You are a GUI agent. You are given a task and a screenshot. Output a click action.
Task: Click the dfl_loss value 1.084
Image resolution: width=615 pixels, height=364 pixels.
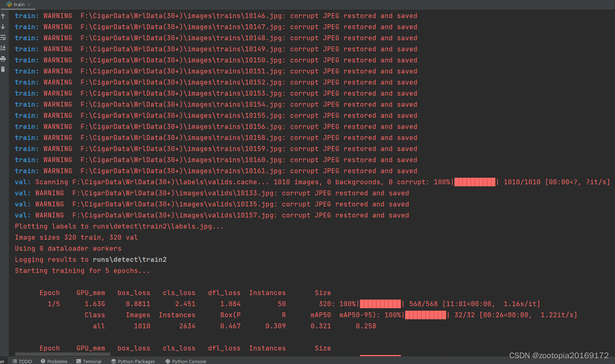pyautogui.click(x=230, y=304)
